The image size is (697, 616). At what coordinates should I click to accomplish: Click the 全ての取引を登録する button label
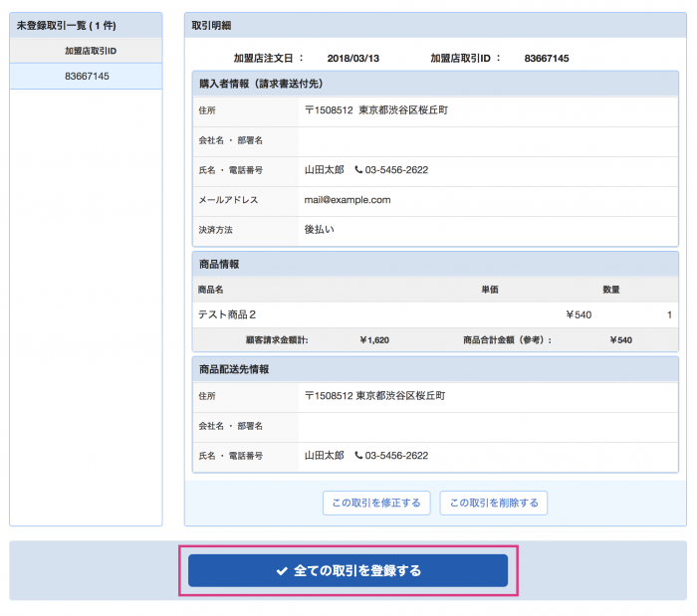click(x=357, y=571)
